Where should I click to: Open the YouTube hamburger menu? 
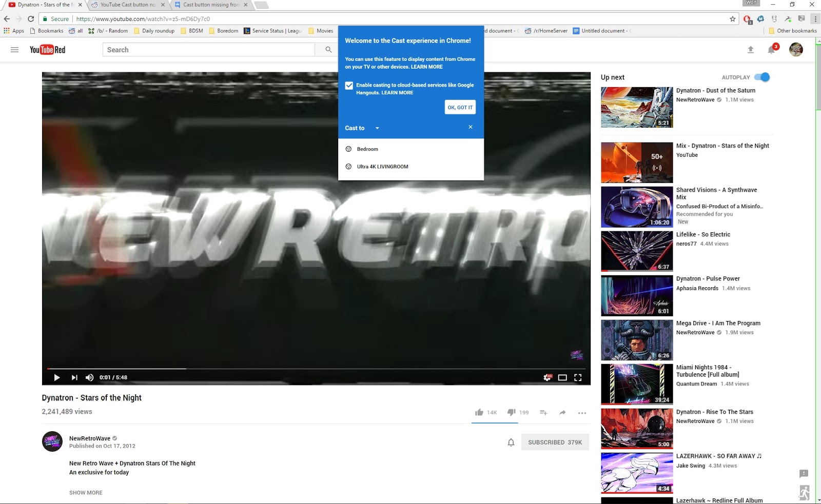pos(14,49)
